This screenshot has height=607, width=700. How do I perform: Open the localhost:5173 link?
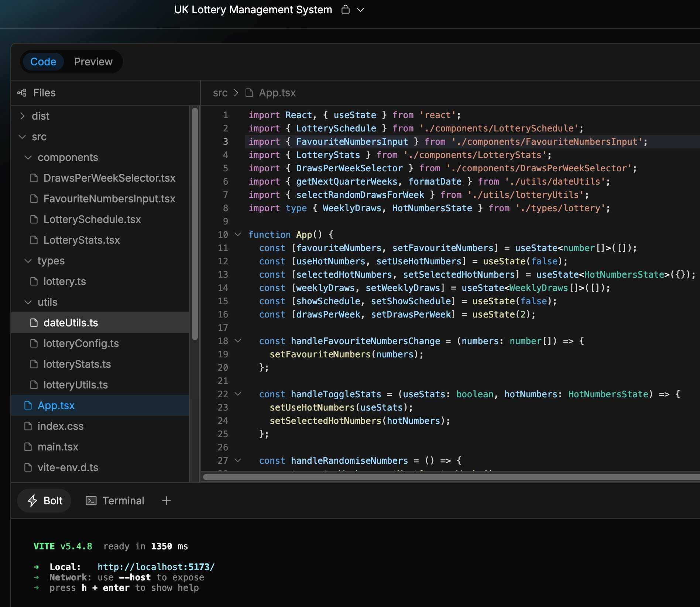[156, 567]
